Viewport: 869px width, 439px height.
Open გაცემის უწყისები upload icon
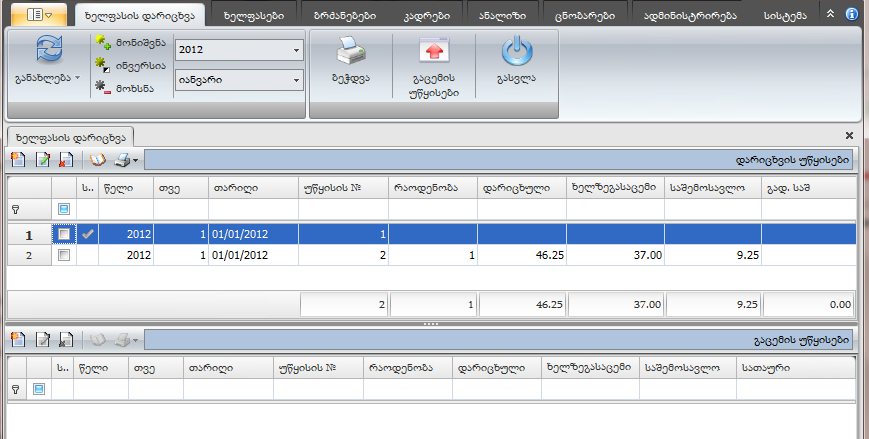pos(434,52)
